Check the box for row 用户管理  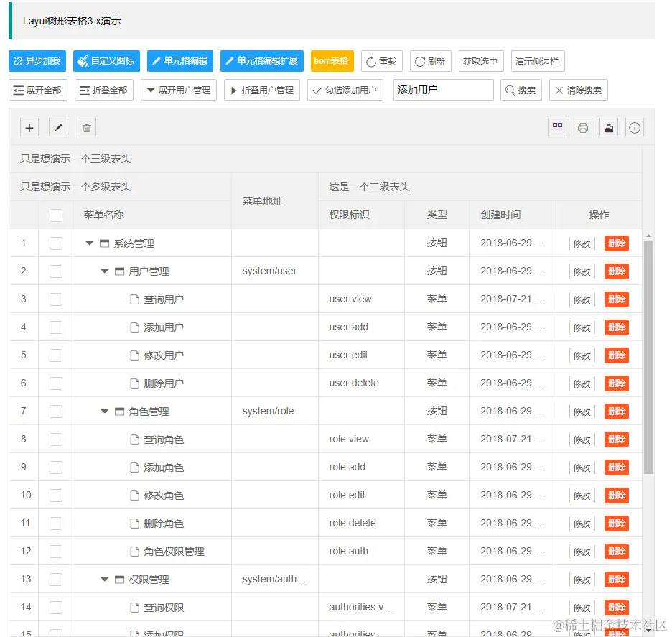(56, 271)
